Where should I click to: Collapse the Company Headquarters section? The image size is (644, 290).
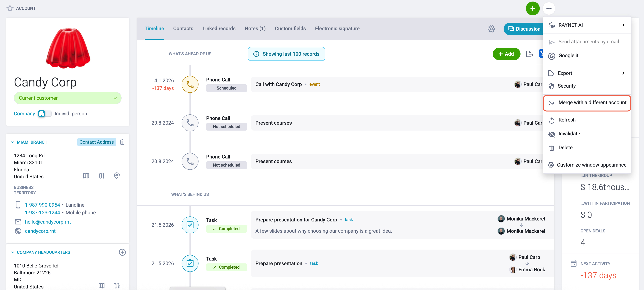13,252
